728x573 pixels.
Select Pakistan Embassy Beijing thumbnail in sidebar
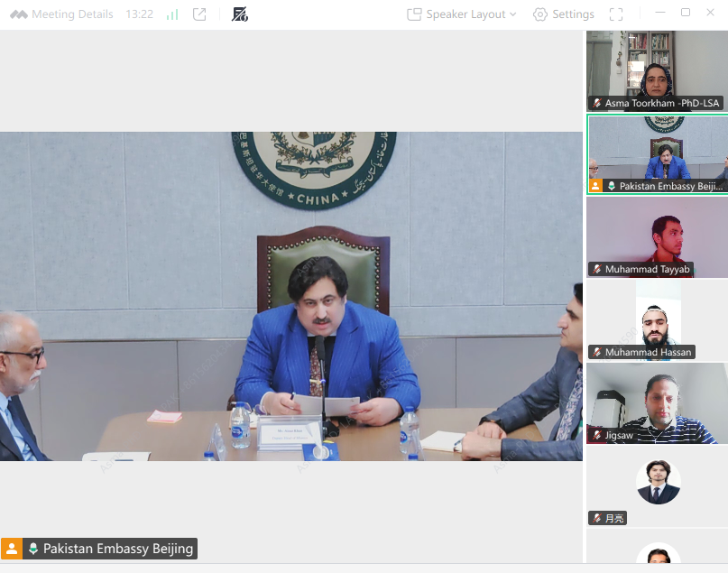coord(657,154)
